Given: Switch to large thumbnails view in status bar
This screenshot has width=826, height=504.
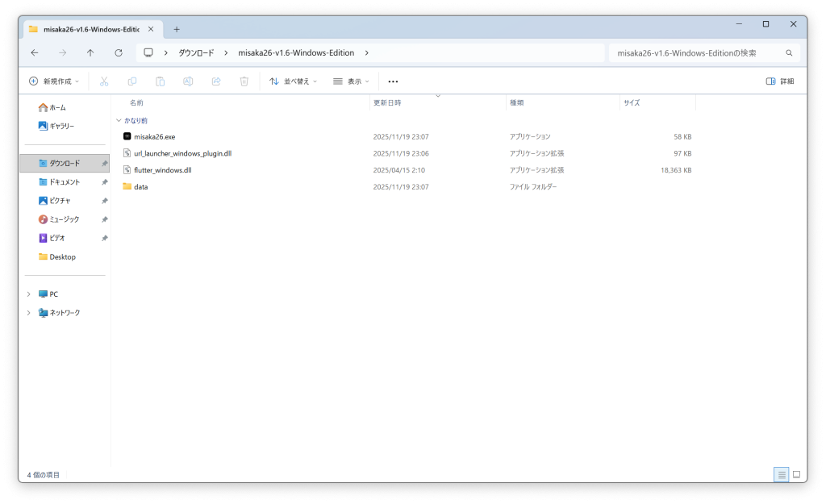Looking at the screenshot, I should click(796, 474).
